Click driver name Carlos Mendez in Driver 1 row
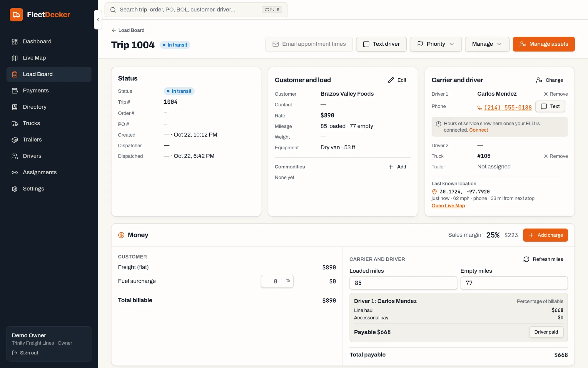This screenshot has width=588, height=368. [x=497, y=94]
